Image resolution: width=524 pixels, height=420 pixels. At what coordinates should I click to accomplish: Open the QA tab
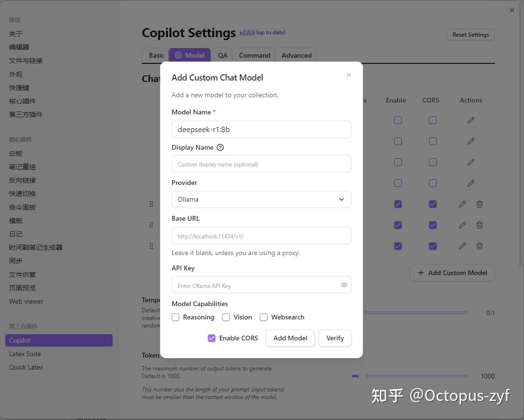tap(222, 55)
